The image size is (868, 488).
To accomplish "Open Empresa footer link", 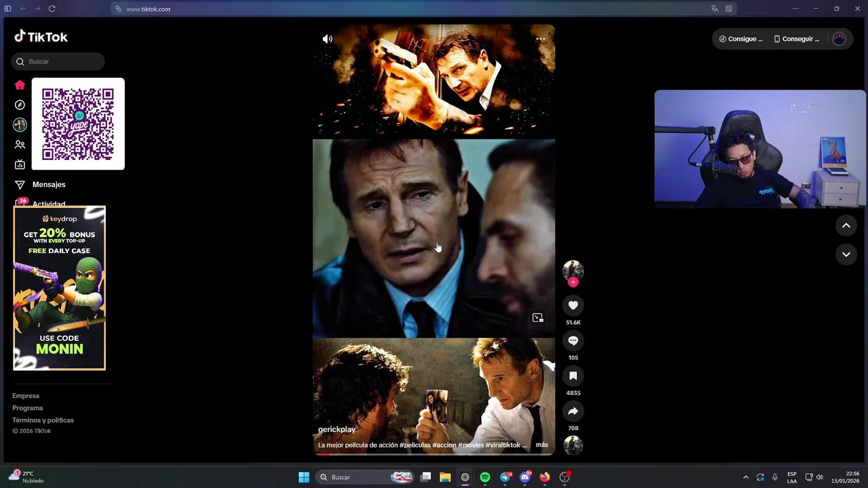I will point(26,396).
